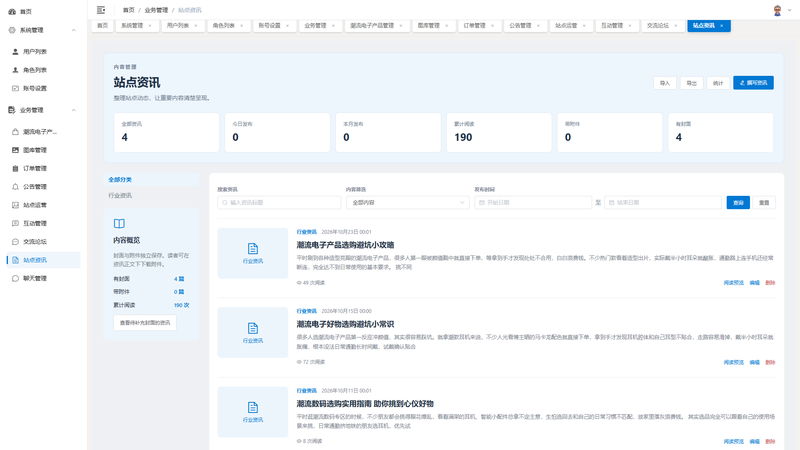This screenshot has width=800, height=450.
Task: Click the 导入 button
Action: click(665, 83)
